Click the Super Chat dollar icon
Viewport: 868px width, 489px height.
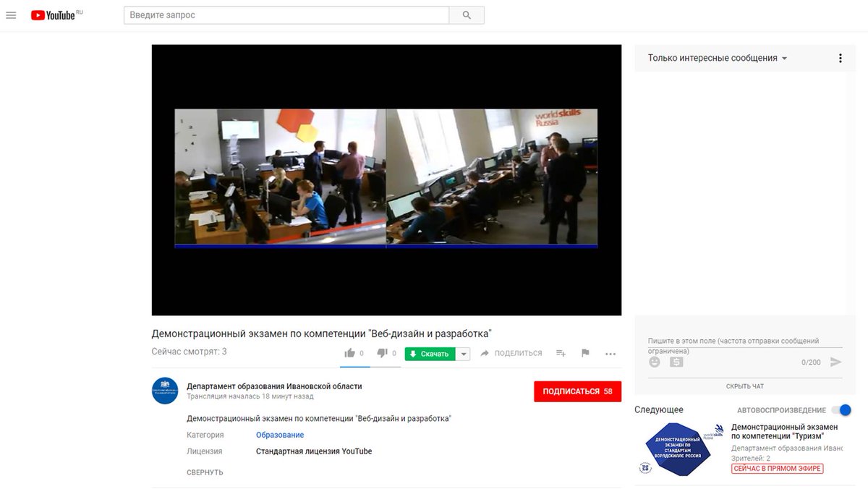click(676, 362)
